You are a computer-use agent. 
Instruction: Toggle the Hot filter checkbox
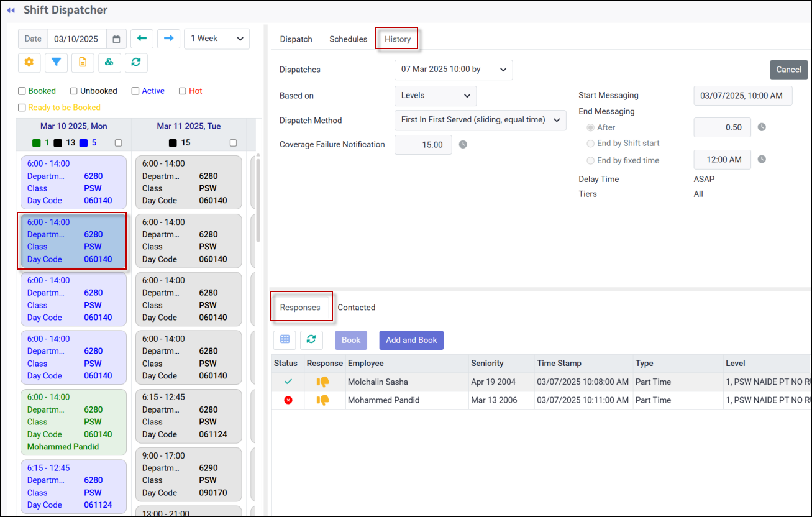click(x=183, y=91)
